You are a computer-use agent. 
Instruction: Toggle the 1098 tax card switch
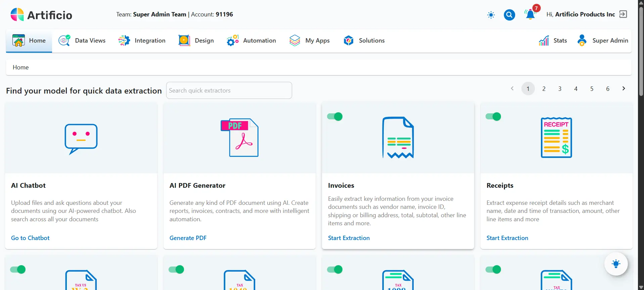(335, 269)
